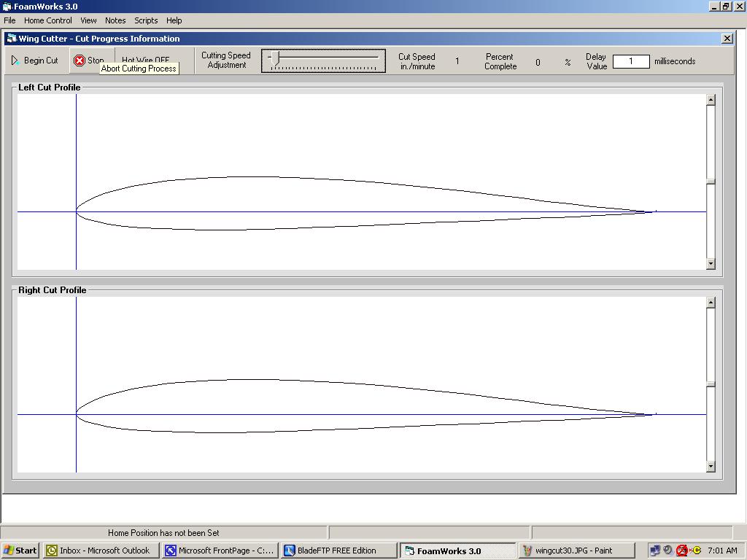Click the Delay Value input field

(631, 61)
